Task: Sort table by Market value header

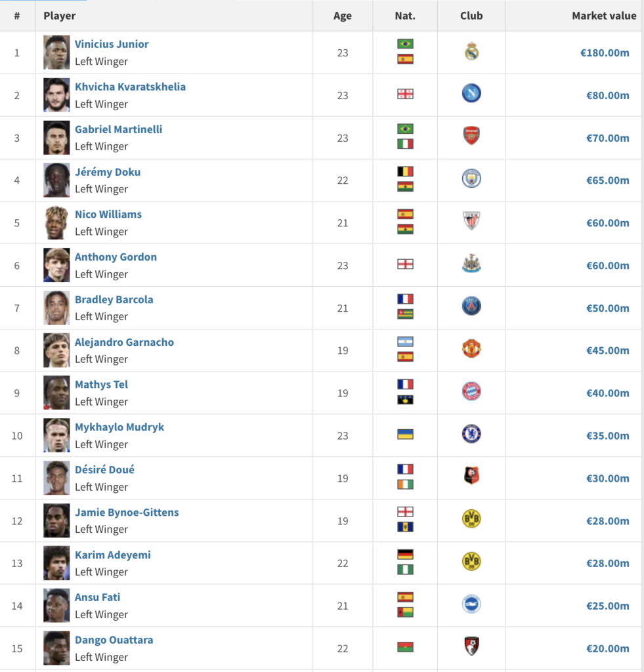Action: pyautogui.click(x=604, y=16)
